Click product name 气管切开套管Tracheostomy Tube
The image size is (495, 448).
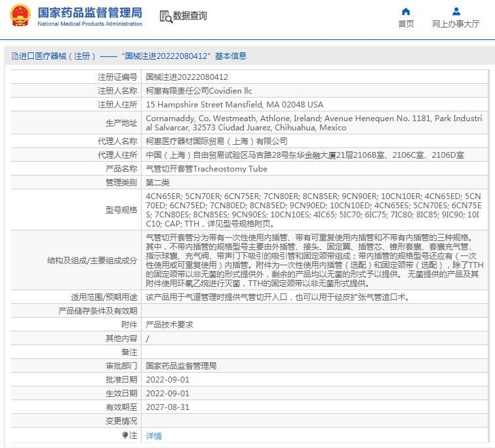pyautogui.click(x=207, y=169)
